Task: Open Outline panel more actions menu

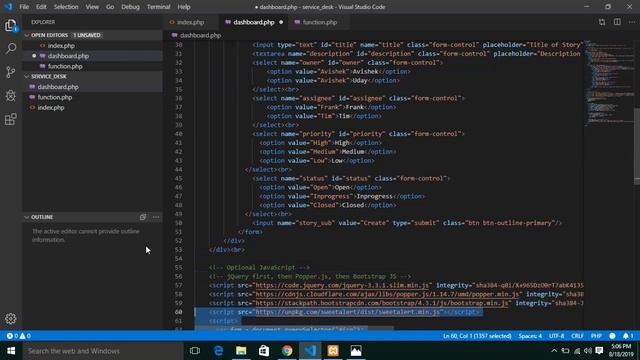Action: [x=156, y=217]
